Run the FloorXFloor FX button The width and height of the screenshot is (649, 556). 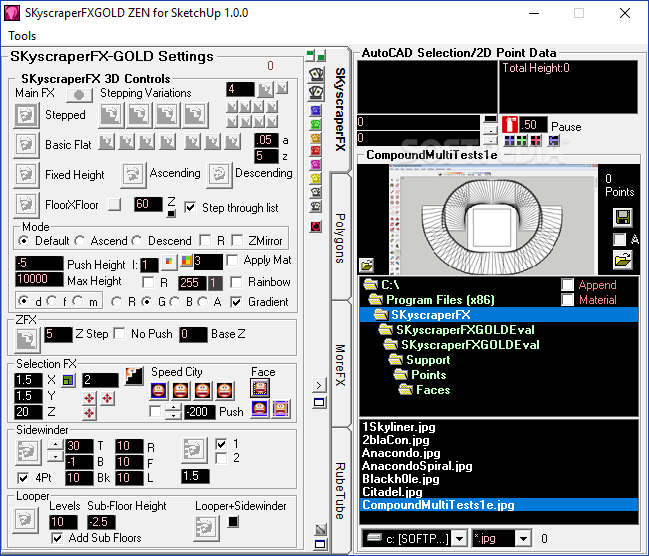[26, 205]
